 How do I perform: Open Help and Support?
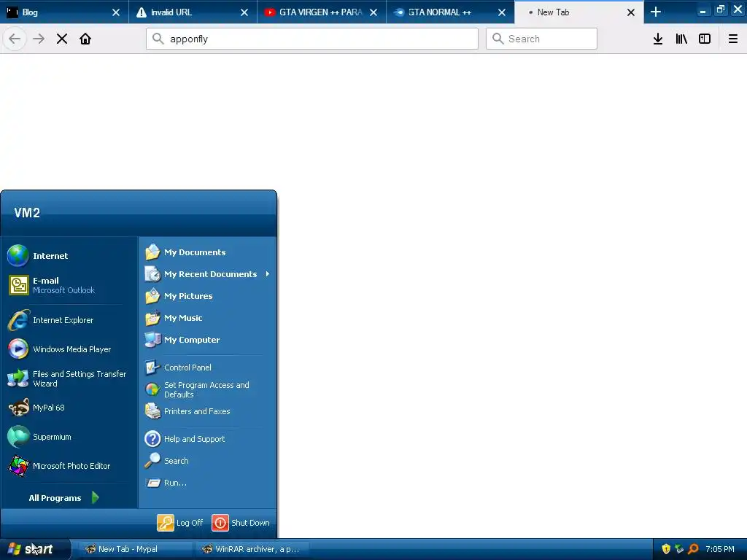pos(207,439)
